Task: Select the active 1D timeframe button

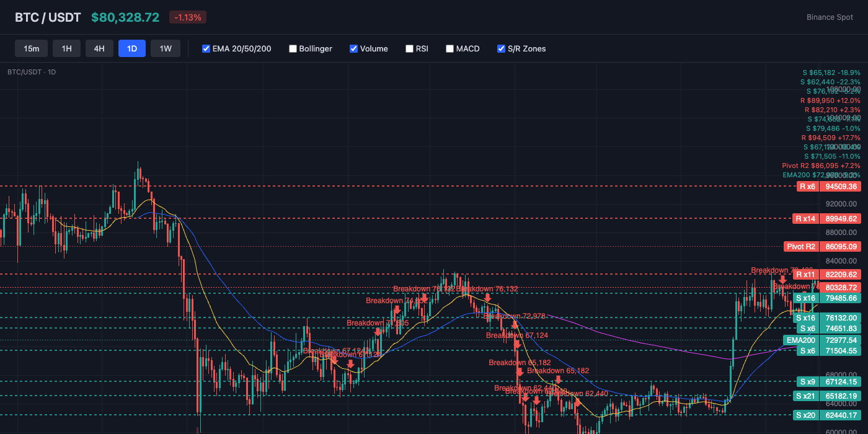Action: click(132, 48)
